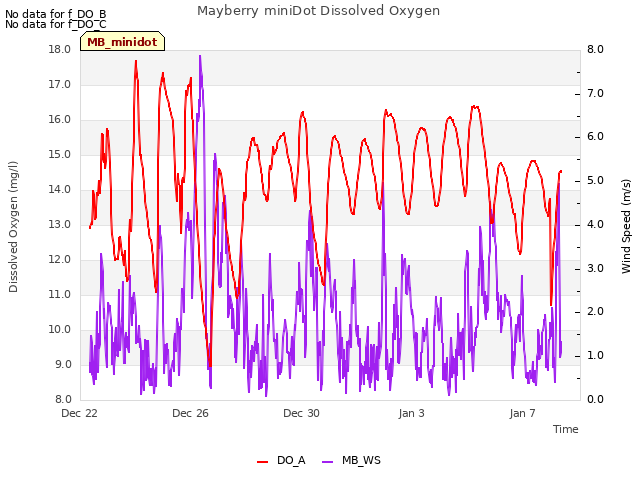Click the Wind Speed (m/s) axis label
This screenshot has width=640, height=480.
point(626,226)
